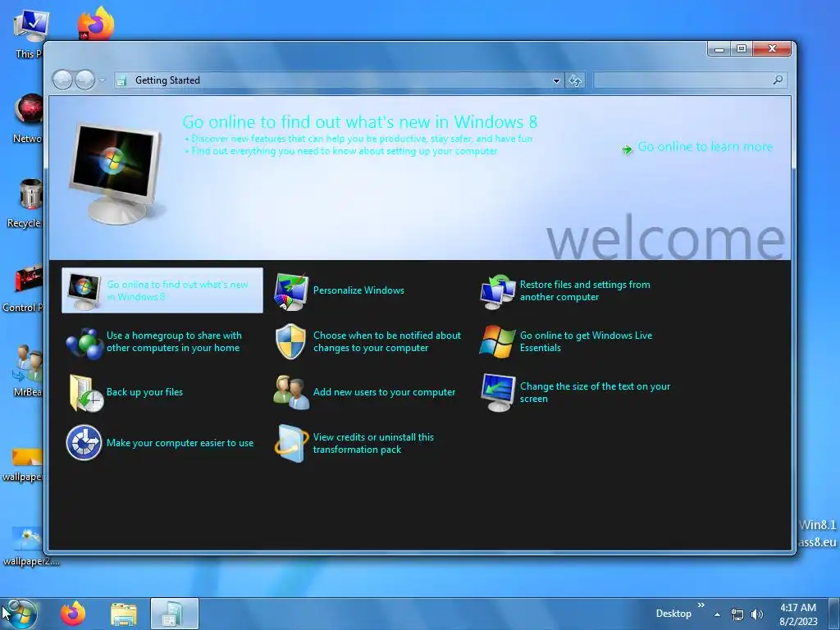840x630 pixels.
Task: Refresh the Getting Started window
Action: (x=574, y=80)
